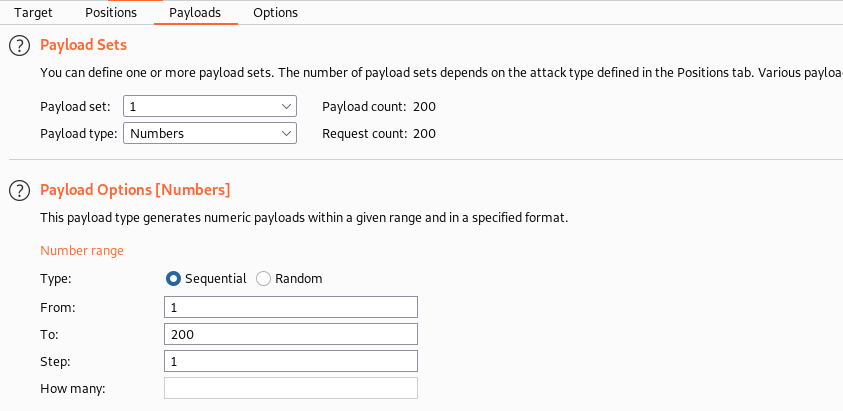
Task: Open the Payload set dropdown
Action: (210, 106)
